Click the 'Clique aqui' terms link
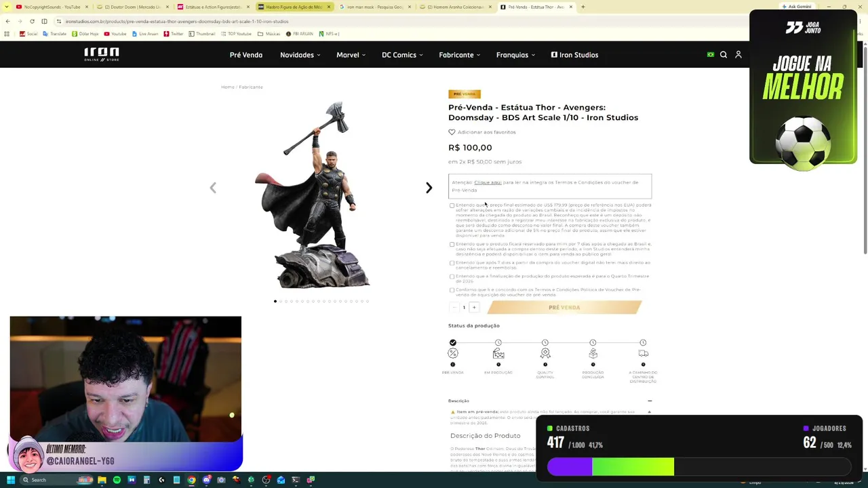Image resolution: width=868 pixels, height=488 pixels. [x=488, y=182]
